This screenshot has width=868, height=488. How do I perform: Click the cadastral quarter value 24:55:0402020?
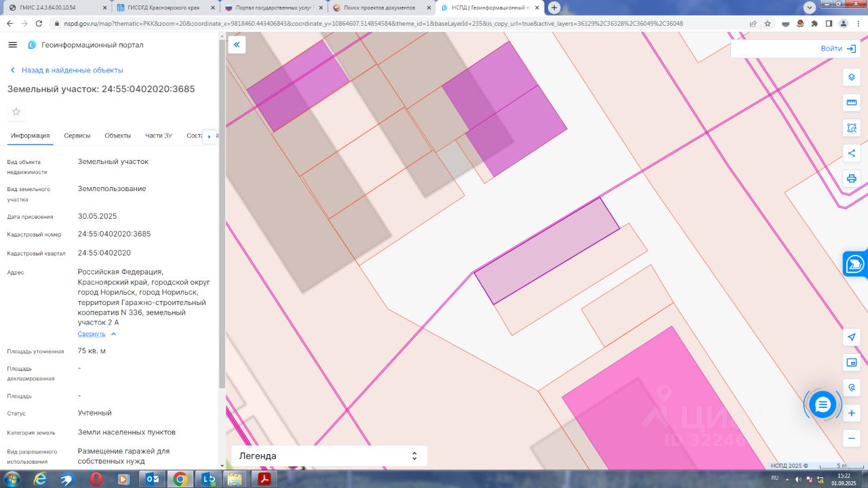pos(104,253)
